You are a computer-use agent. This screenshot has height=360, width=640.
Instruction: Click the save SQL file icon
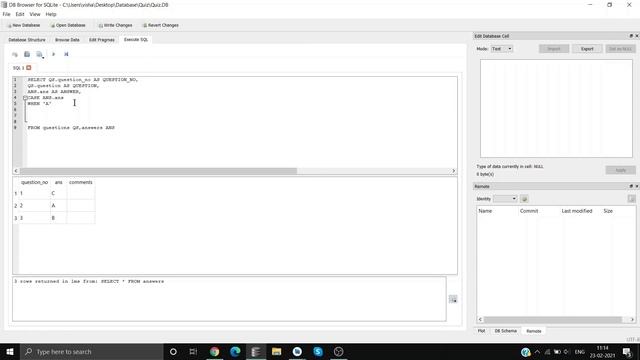point(40,54)
